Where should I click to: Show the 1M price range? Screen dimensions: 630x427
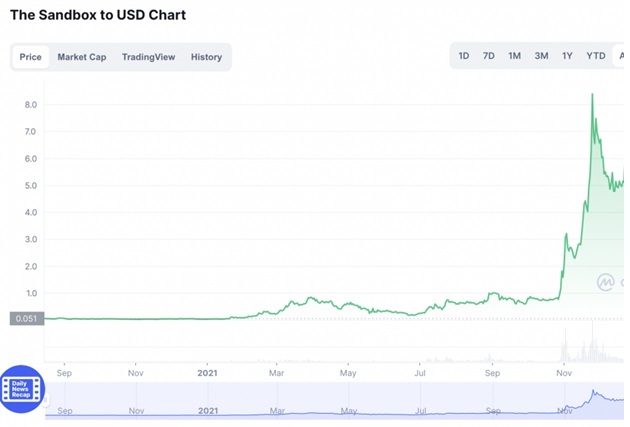click(514, 56)
